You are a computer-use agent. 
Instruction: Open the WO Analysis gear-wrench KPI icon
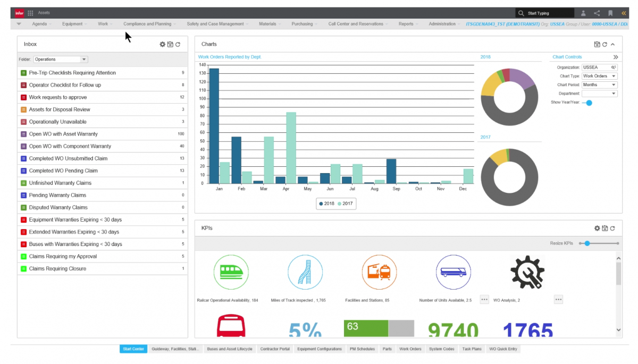click(x=527, y=272)
